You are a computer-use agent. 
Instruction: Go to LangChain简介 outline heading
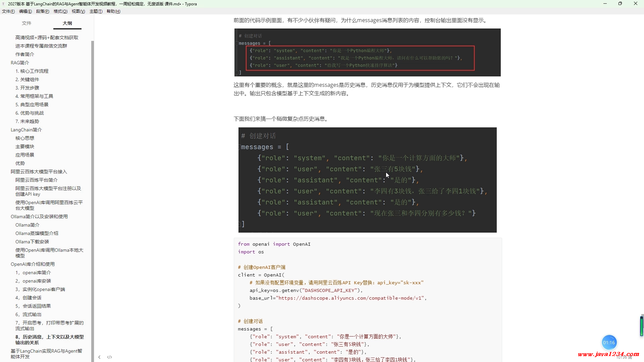click(26, 130)
